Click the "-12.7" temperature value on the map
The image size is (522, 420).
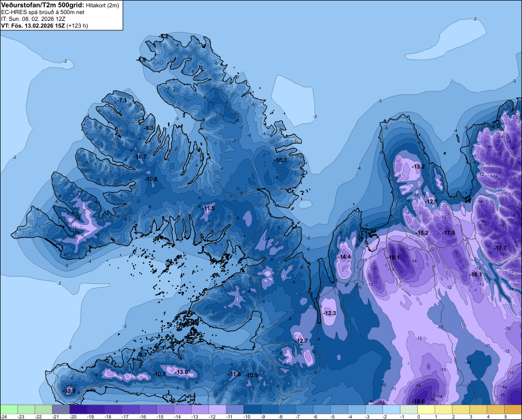pyautogui.click(x=302, y=341)
